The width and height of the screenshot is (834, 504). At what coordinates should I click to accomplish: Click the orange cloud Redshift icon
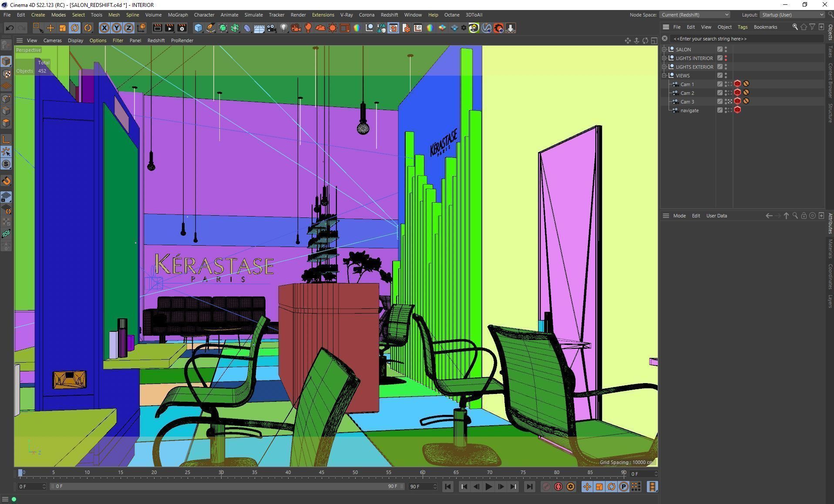click(320, 28)
